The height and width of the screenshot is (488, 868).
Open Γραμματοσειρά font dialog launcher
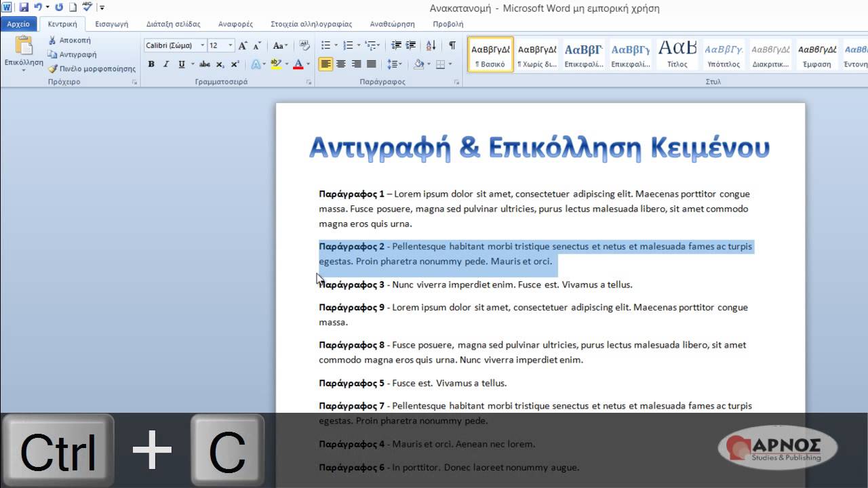(309, 82)
